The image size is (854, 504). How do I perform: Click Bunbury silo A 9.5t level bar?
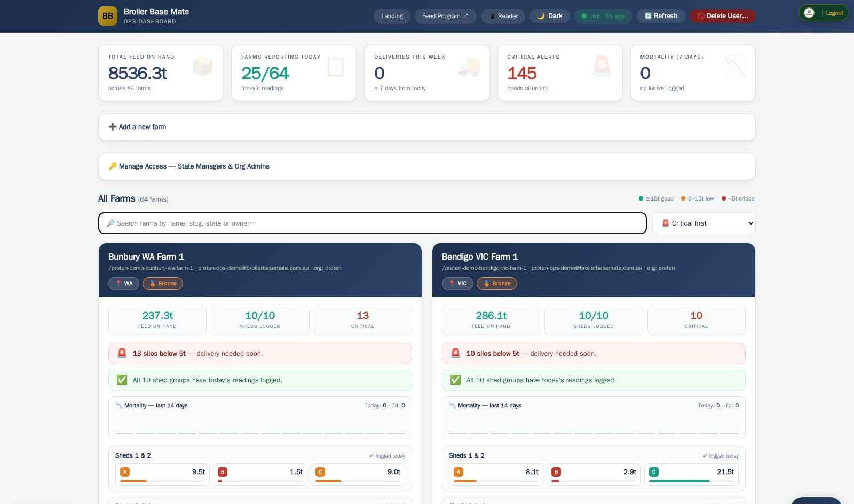[x=162, y=481]
